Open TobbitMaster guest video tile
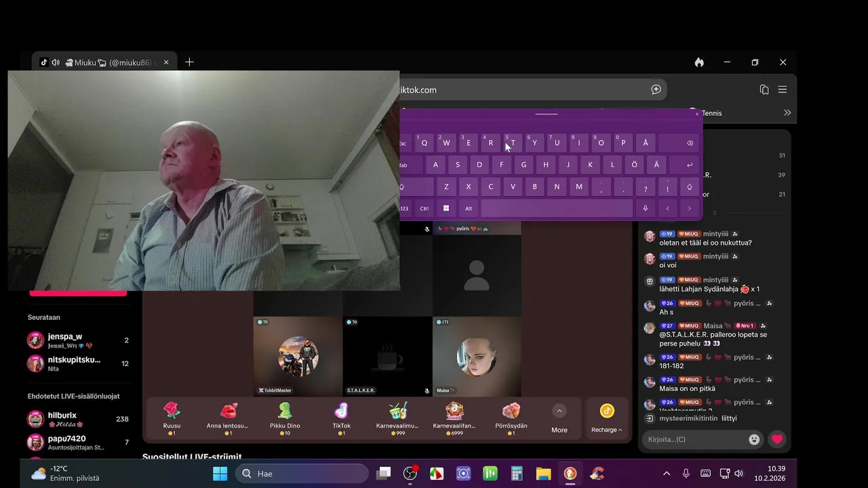The height and width of the screenshot is (488, 868). coord(298,357)
